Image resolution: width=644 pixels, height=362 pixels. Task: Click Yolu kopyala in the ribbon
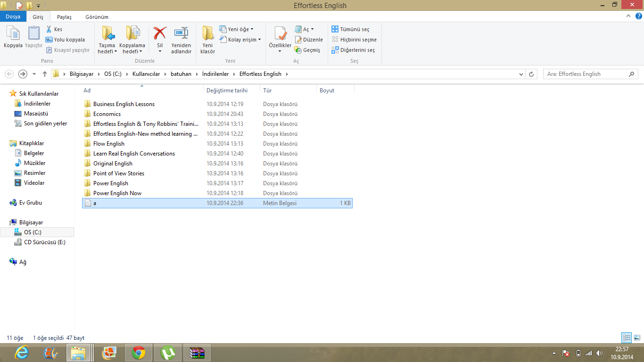click(x=66, y=40)
